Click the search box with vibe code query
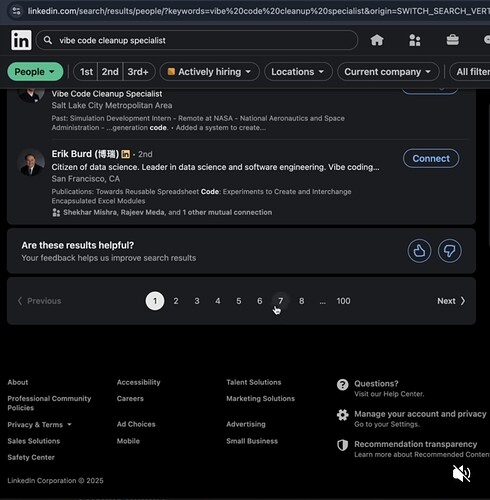Screen dimensions: 490x500 tap(197, 40)
